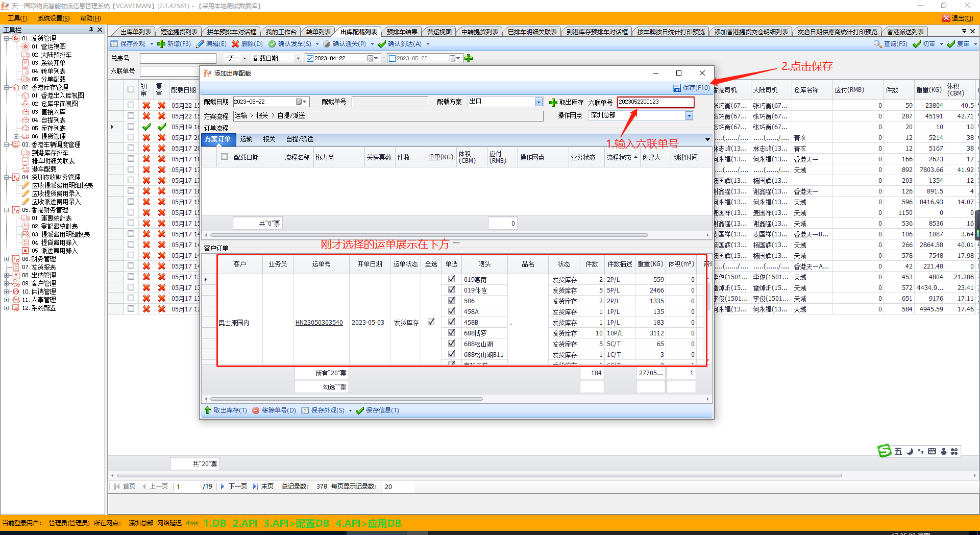Viewport: 980px width, 535px height.
Task: Click the 移除单号(D) remove icon
Action: click(256, 410)
